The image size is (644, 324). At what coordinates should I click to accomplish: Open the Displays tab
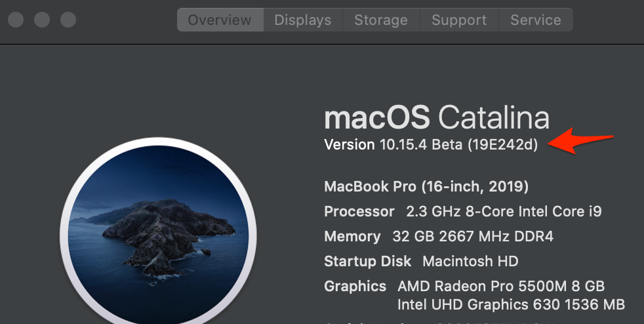(x=302, y=20)
